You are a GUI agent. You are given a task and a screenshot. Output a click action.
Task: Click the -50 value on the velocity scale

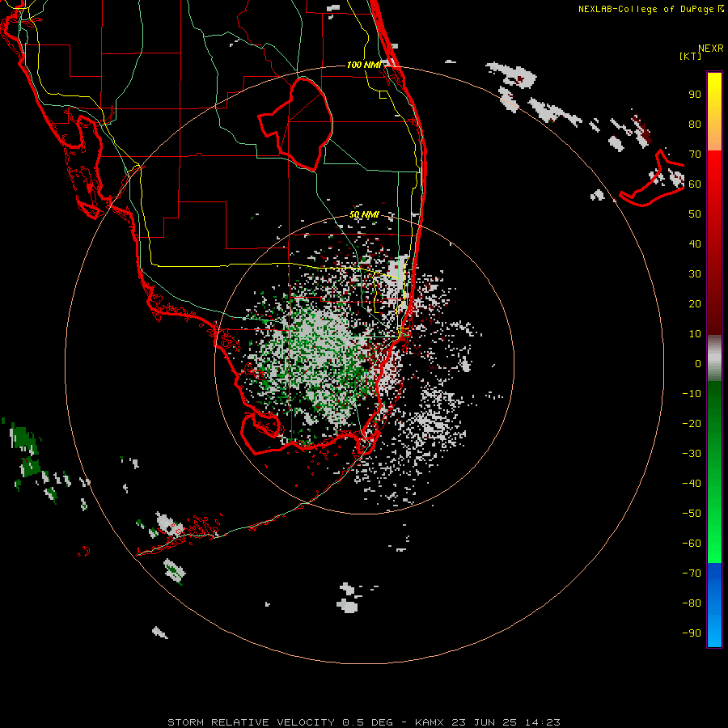point(692,514)
